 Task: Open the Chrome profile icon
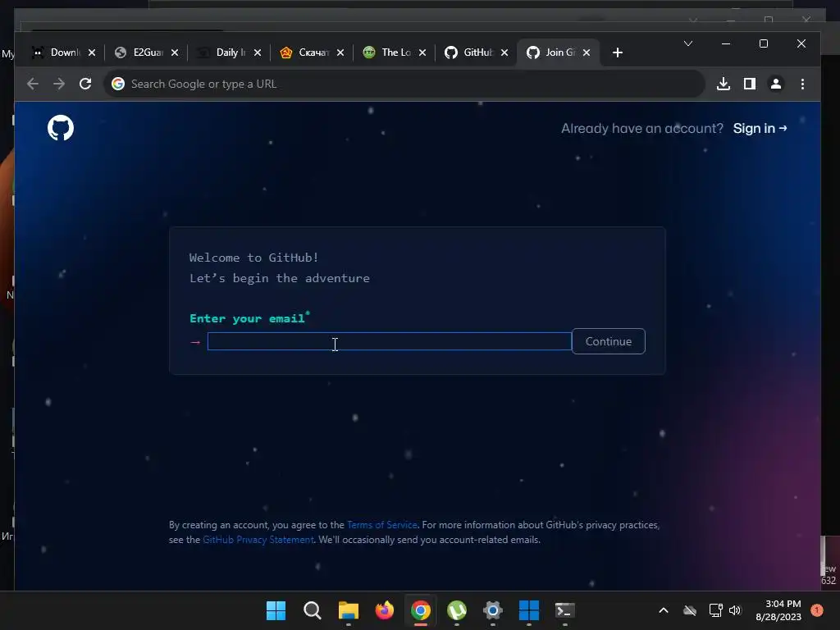tap(776, 84)
